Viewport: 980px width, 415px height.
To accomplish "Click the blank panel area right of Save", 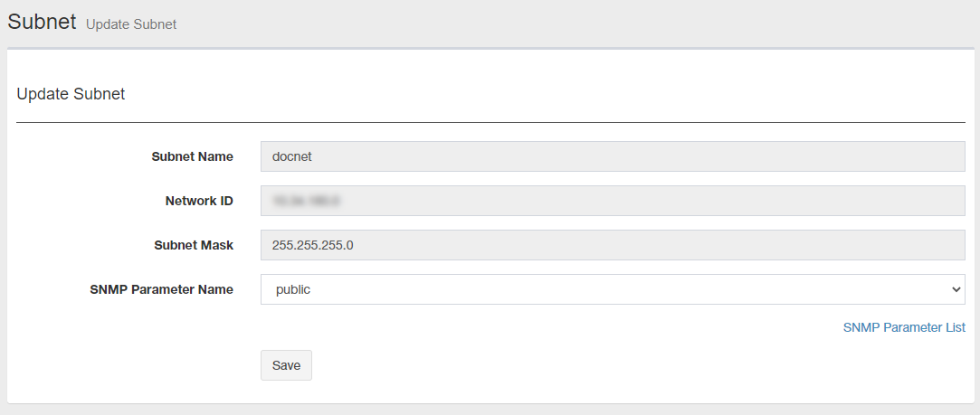I will click(633, 365).
